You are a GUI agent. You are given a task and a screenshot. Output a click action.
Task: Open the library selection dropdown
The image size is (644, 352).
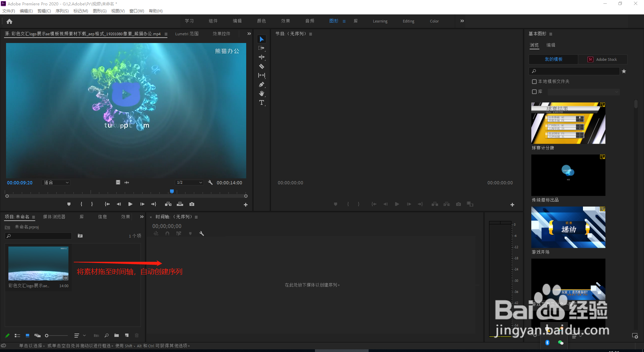point(584,92)
